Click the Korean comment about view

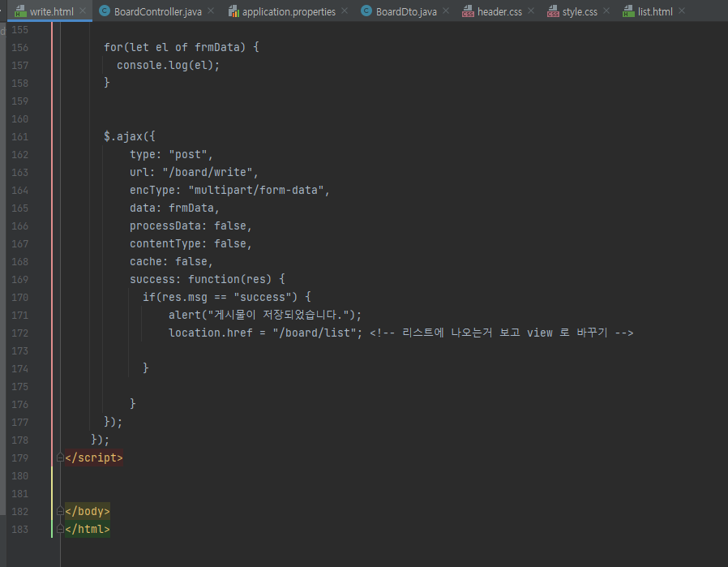click(502, 333)
